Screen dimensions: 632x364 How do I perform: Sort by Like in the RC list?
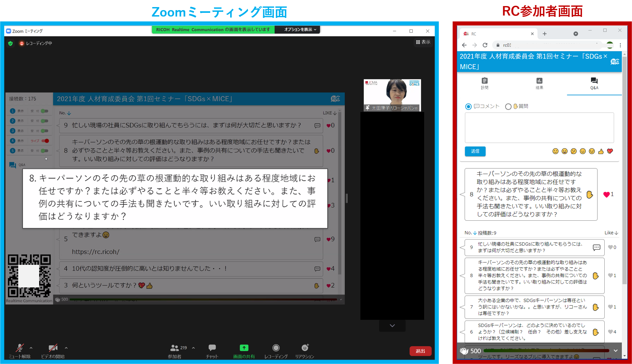(611, 233)
